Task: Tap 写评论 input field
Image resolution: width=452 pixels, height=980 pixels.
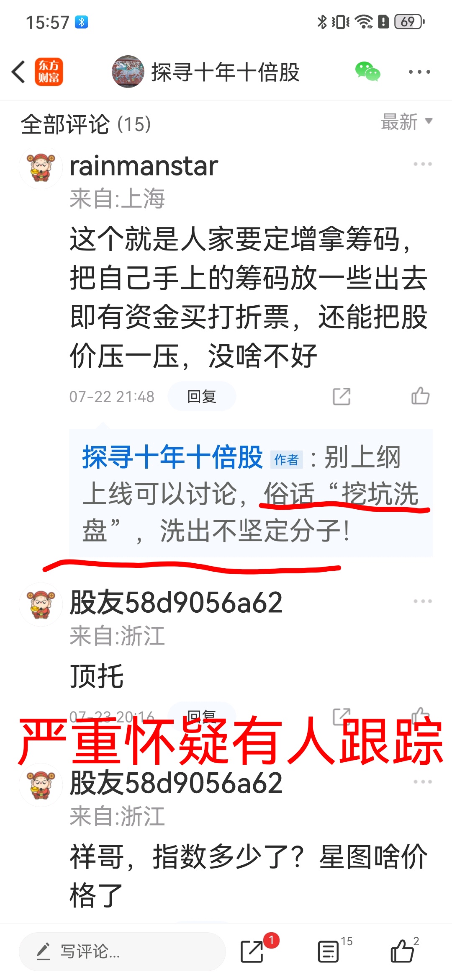Action: pos(122,951)
